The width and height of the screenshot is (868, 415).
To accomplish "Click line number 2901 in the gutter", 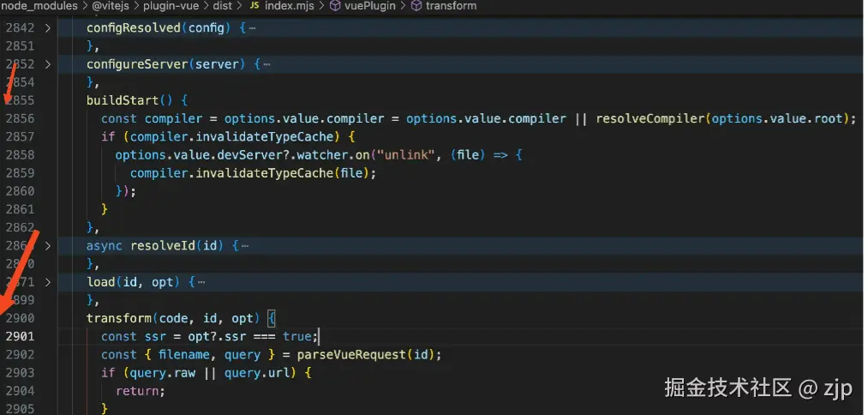I will pyautogui.click(x=20, y=336).
